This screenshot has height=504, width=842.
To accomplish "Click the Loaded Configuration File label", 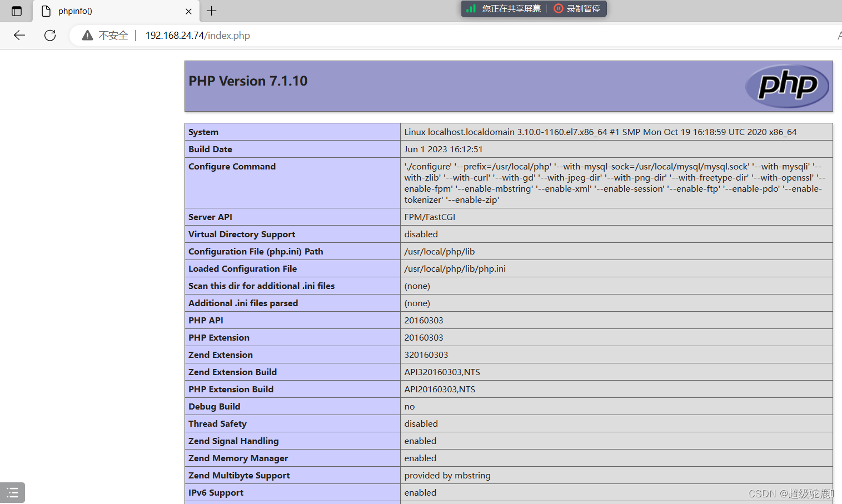I will [x=242, y=269].
